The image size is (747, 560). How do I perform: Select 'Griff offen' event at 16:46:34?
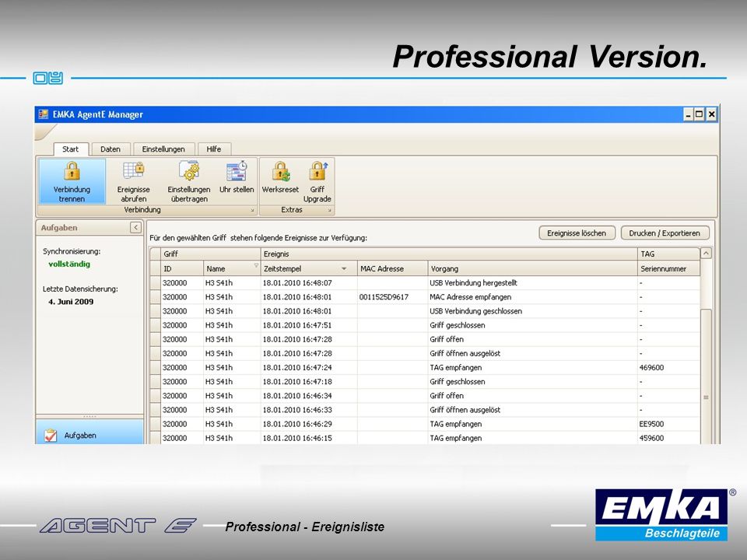[x=425, y=396]
